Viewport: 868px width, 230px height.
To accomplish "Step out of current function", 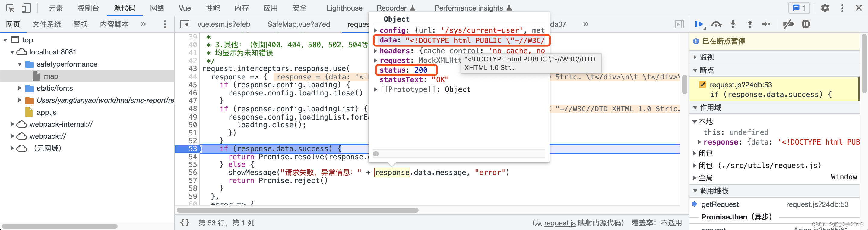I will (750, 24).
